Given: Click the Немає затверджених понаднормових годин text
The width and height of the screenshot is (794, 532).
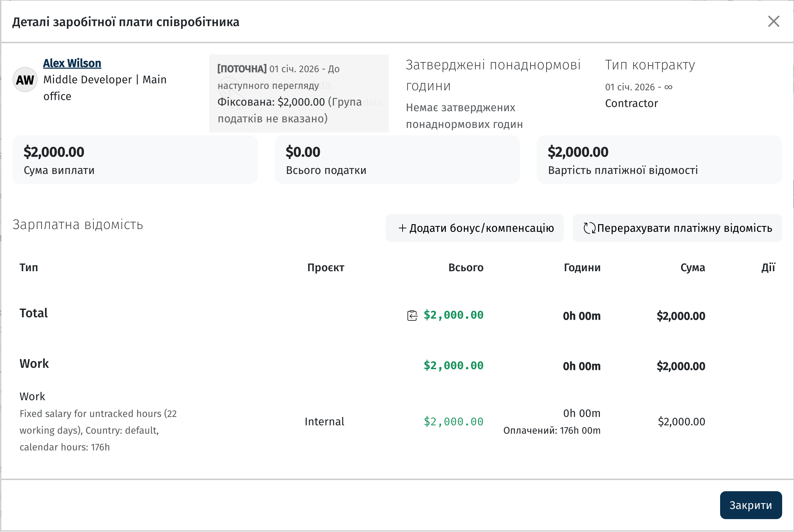Looking at the screenshot, I should (x=464, y=116).
